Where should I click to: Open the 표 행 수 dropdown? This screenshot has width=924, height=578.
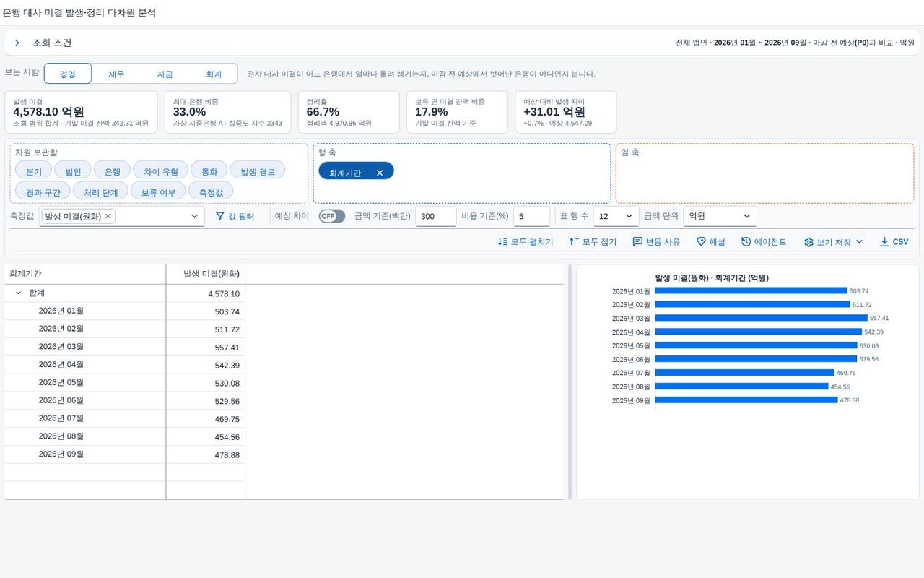click(x=616, y=216)
